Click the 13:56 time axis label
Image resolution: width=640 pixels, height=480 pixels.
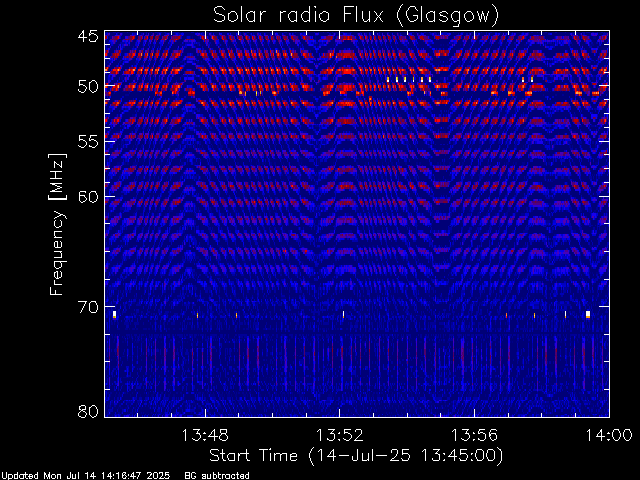click(474, 435)
